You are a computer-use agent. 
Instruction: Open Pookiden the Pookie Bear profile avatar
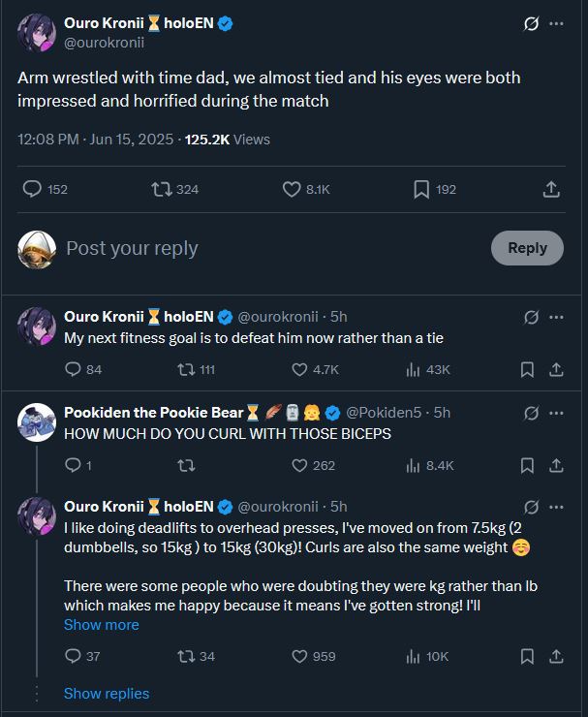pyautogui.click(x=37, y=421)
